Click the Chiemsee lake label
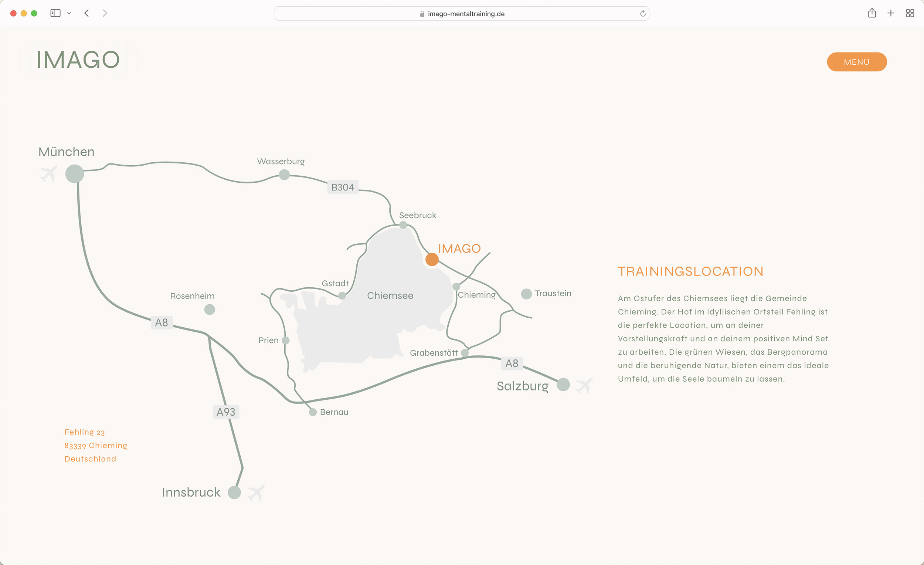Viewport: 924px width, 565px height. [390, 296]
